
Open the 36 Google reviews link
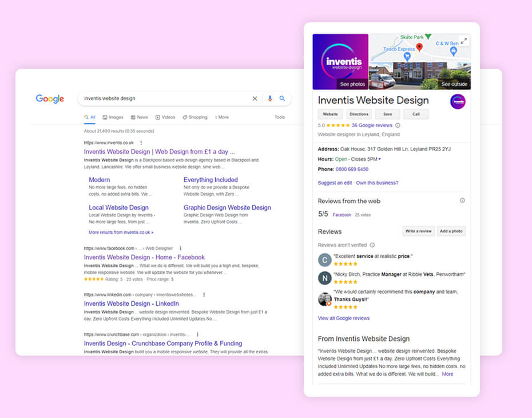[x=372, y=125]
